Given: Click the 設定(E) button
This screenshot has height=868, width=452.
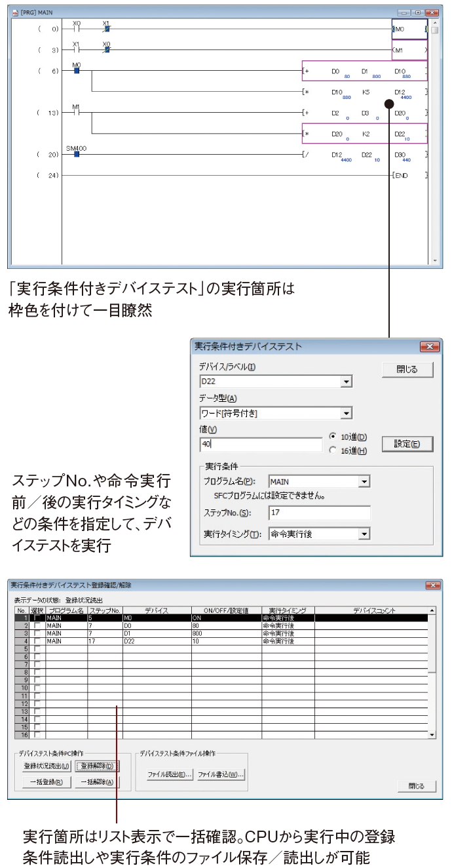Looking at the screenshot, I should pos(407,444).
